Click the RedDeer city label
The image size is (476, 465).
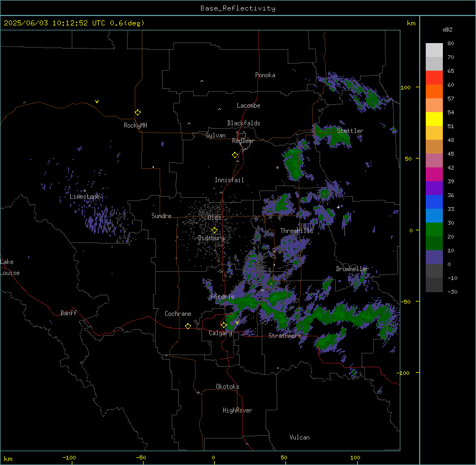tap(243, 141)
